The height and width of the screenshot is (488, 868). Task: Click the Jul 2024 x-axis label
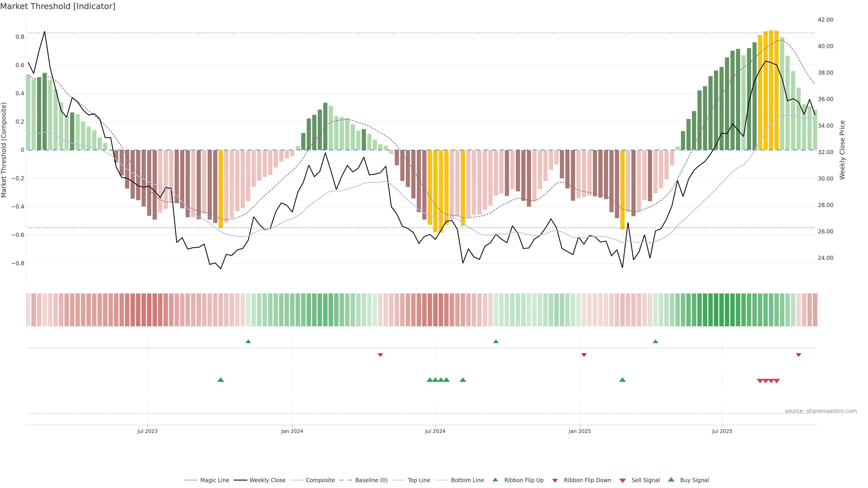click(x=435, y=431)
